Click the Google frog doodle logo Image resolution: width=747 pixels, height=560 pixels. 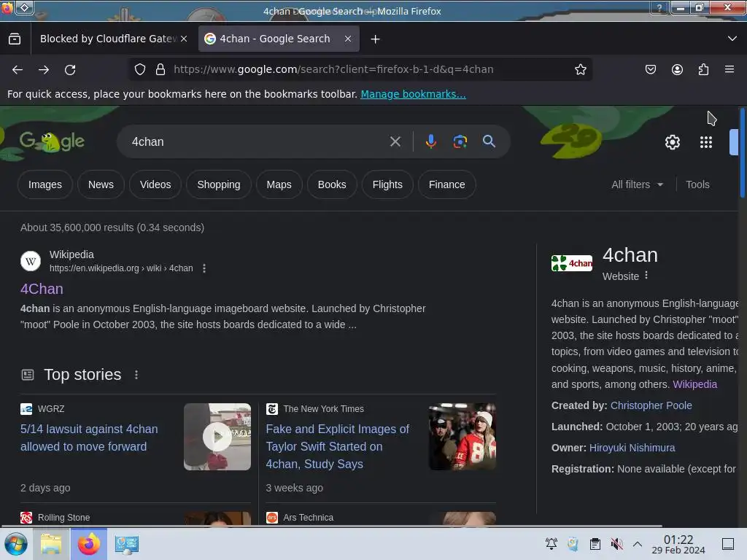(x=52, y=141)
